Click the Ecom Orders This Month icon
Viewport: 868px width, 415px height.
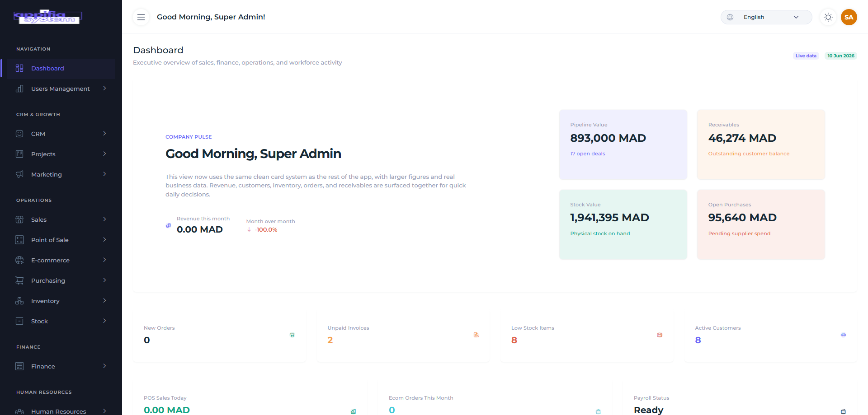[x=599, y=411]
